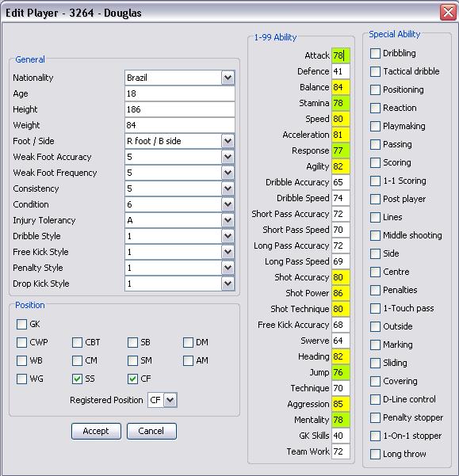The height and width of the screenshot is (476, 459).
Task: Toggle Long throw special ability
Action: (x=375, y=454)
